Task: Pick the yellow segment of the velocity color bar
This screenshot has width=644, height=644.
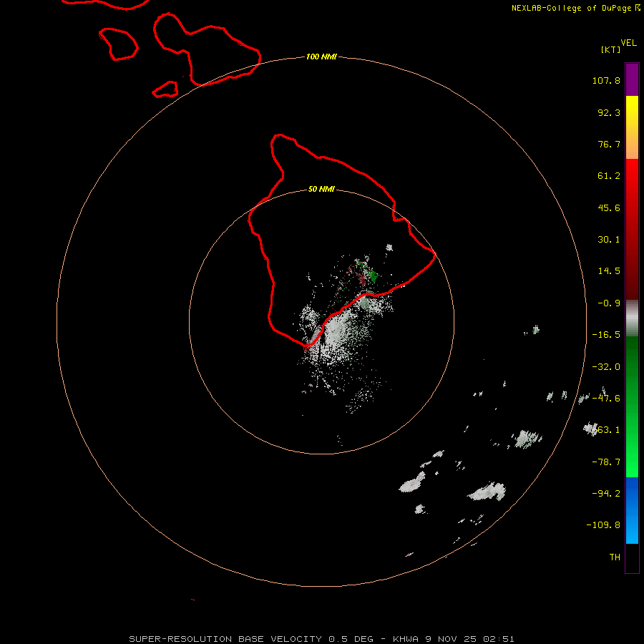Action: [x=632, y=127]
